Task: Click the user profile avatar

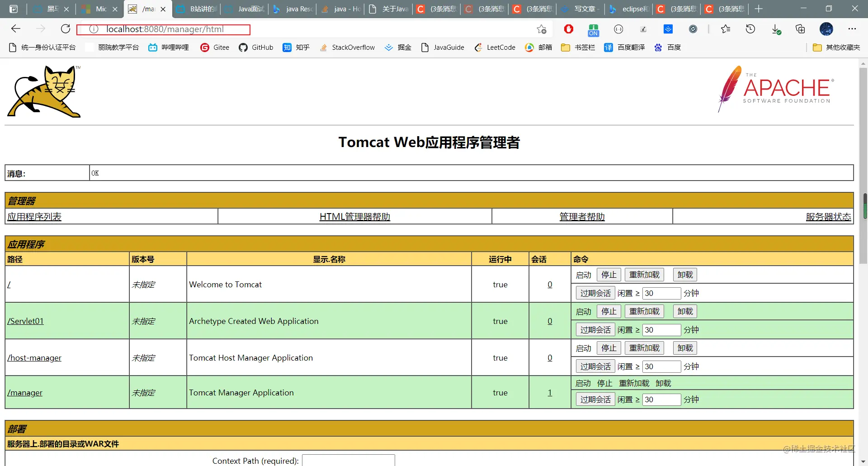Action: [x=826, y=29]
